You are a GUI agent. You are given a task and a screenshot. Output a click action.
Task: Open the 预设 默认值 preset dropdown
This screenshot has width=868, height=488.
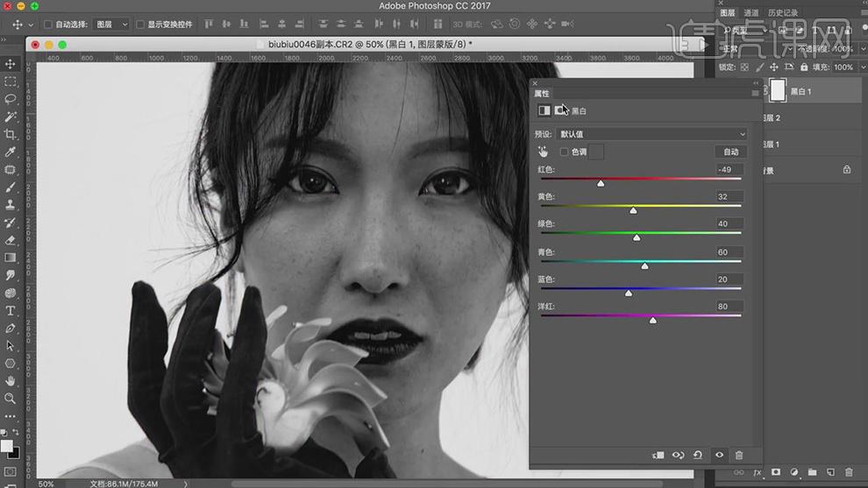click(x=651, y=134)
